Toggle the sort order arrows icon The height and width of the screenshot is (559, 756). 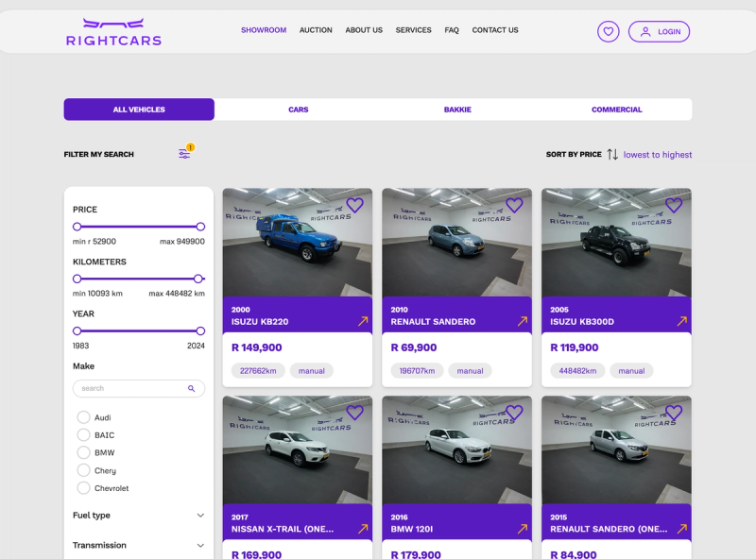click(x=612, y=154)
